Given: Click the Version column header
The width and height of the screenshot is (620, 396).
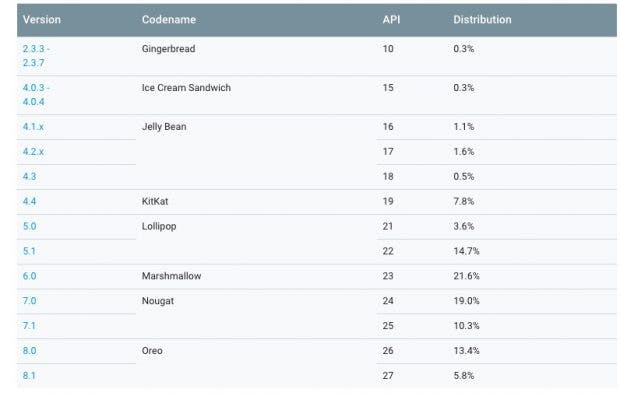Looking at the screenshot, I should click(x=42, y=20).
